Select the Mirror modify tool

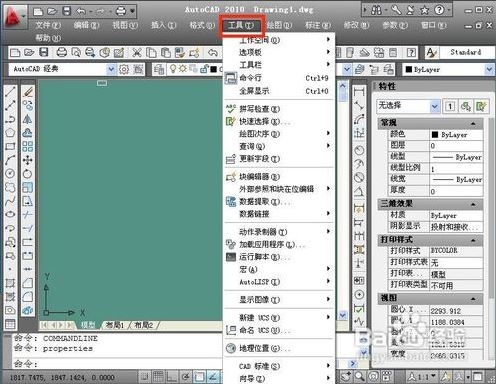(28, 119)
